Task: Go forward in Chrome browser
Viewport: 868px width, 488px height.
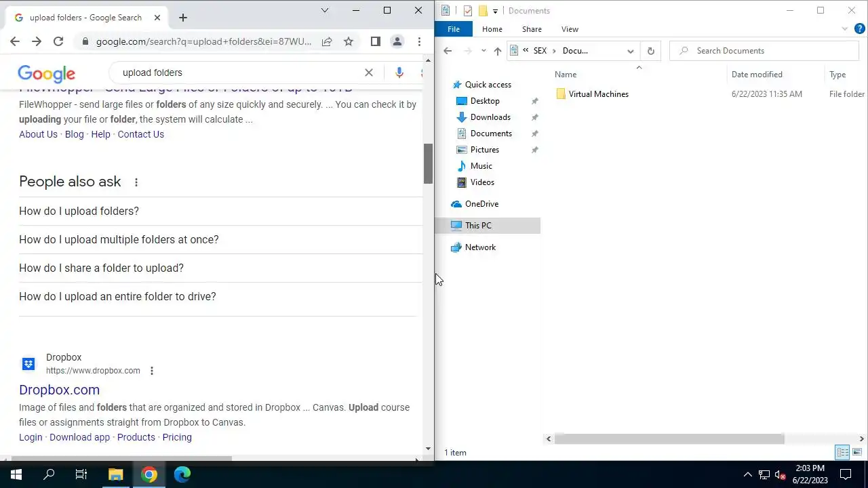Action: tap(37, 41)
